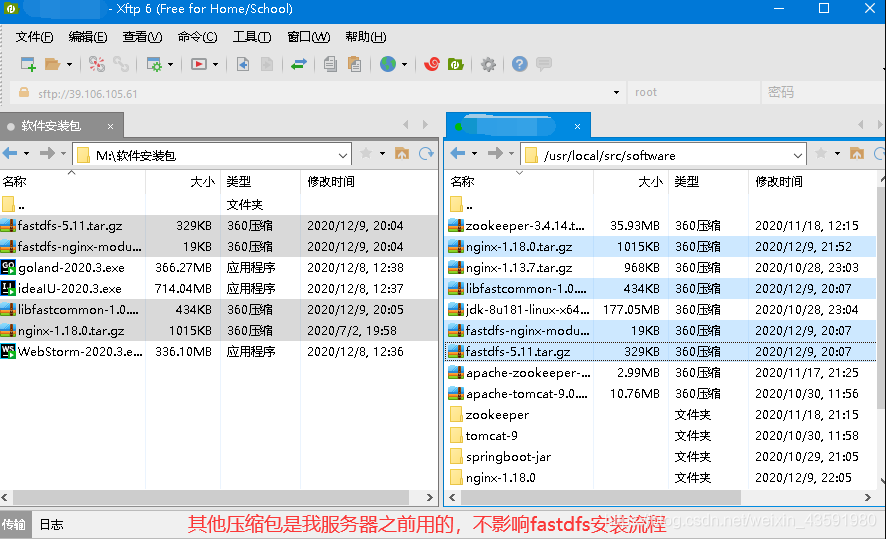Go forward in local pane navigation

tap(47, 153)
